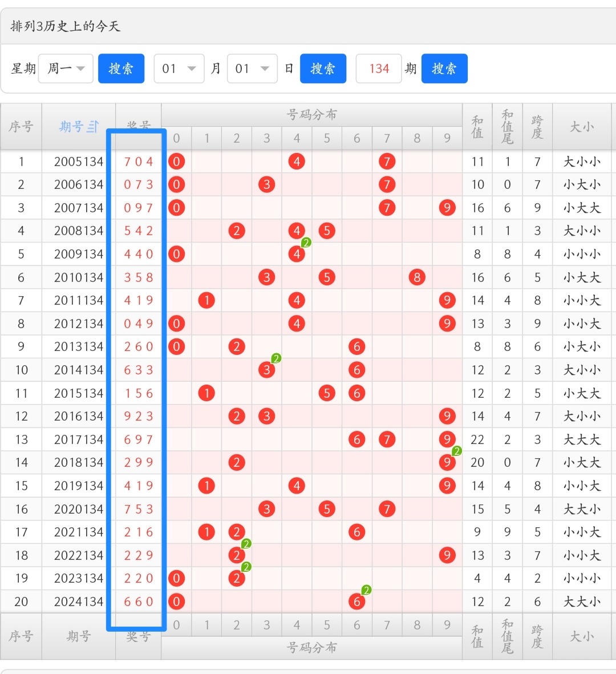Image resolution: width=616 pixels, height=674 pixels.
Task: Click the red circled 7 in row 2020134
Action: (387, 508)
